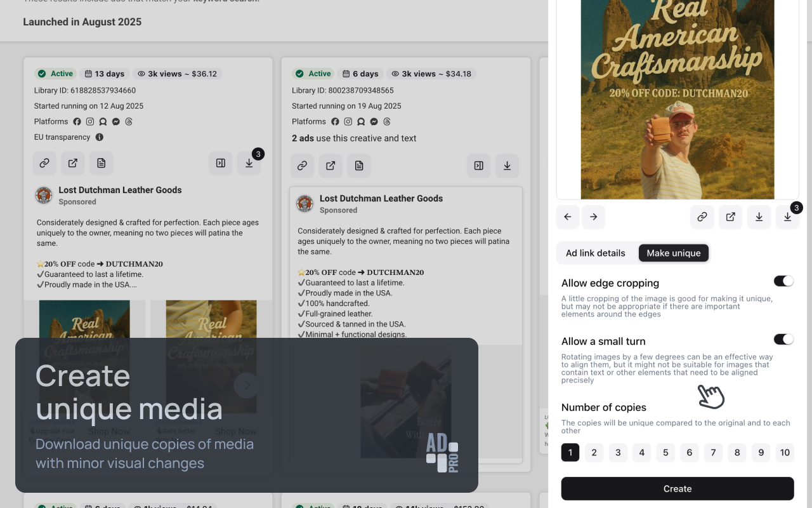Enable Allow edge cropping
The image size is (812, 508).
783,280
